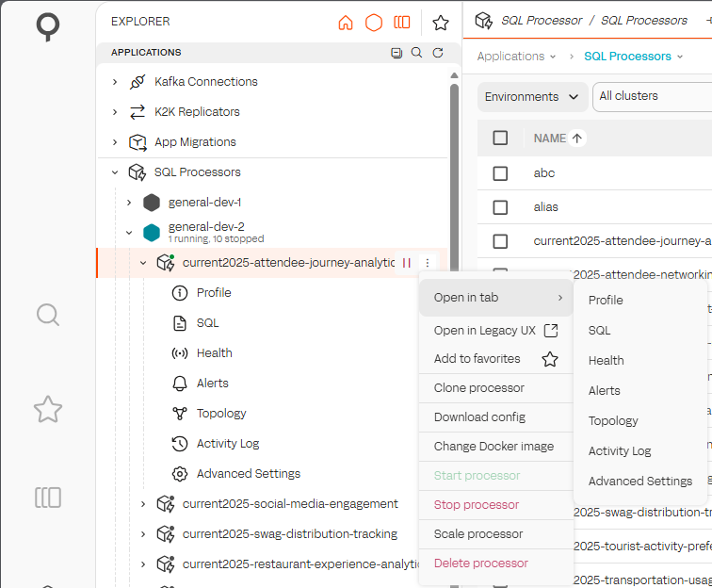Select the checkbox next to alias
Image resolution: width=712 pixels, height=588 pixels.
pyautogui.click(x=500, y=207)
